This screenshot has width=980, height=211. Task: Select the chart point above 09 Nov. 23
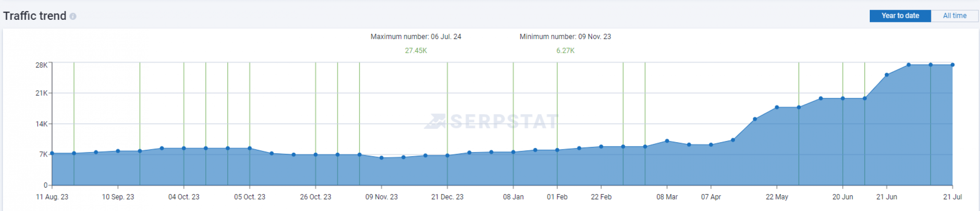coord(381,158)
